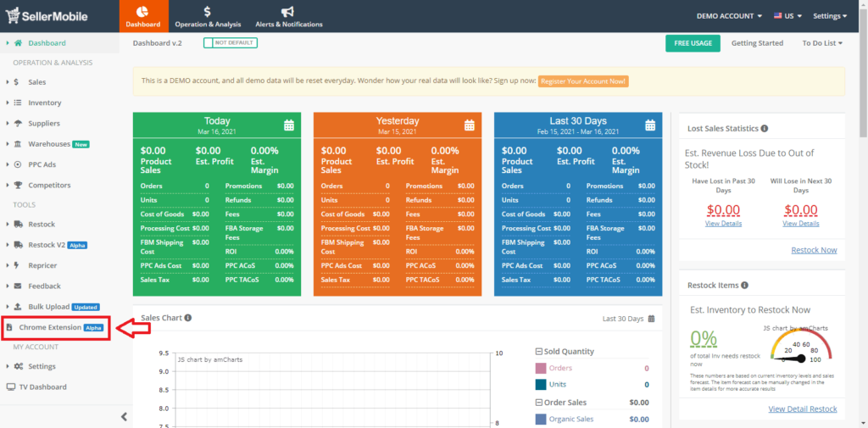Expand the Warehouses sidebar section
Viewport: 868px width, 428px height.
click(x=8, y=144)
